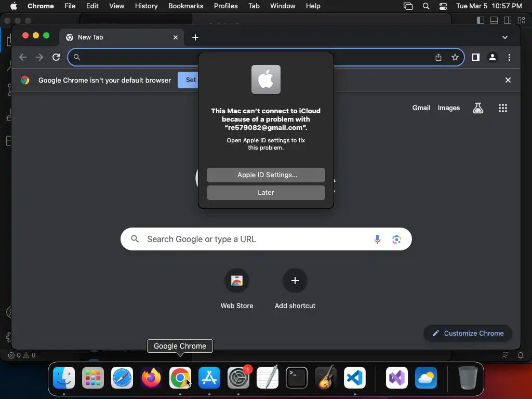Image resolution: width=532 pixels, height=399 pixels.
Task: Select the New Tab tab
Action: (x=122, y=37)
